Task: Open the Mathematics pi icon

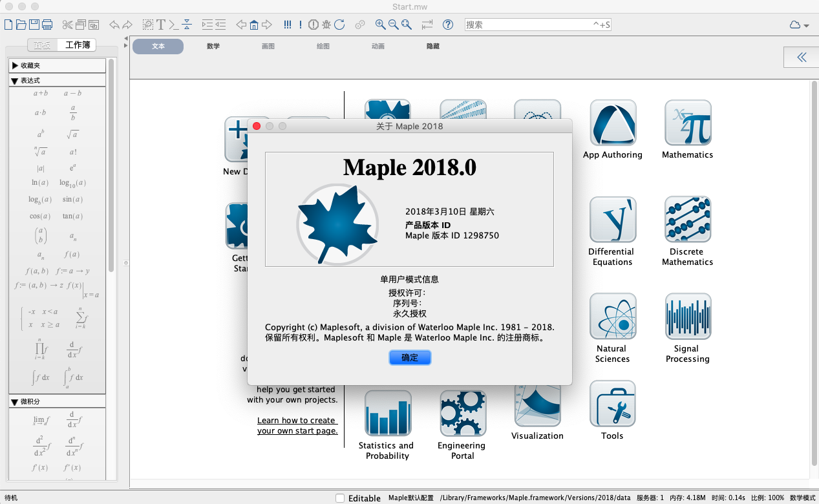Action: tap(687, 123)
